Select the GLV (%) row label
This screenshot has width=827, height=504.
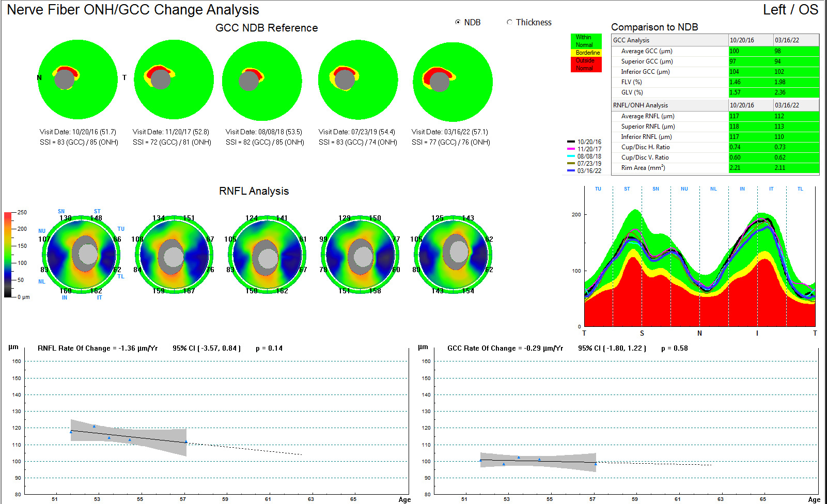point(632,92)
